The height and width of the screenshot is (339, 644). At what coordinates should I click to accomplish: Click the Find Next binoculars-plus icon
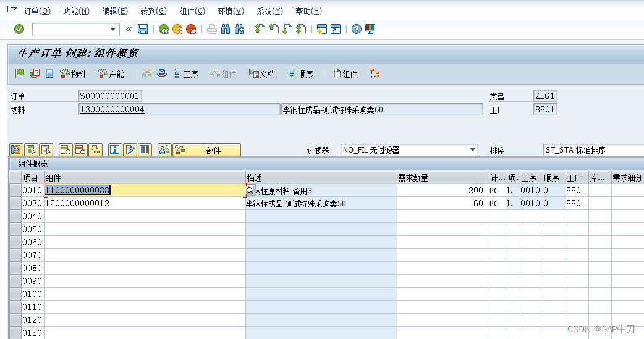coord(239,29)
